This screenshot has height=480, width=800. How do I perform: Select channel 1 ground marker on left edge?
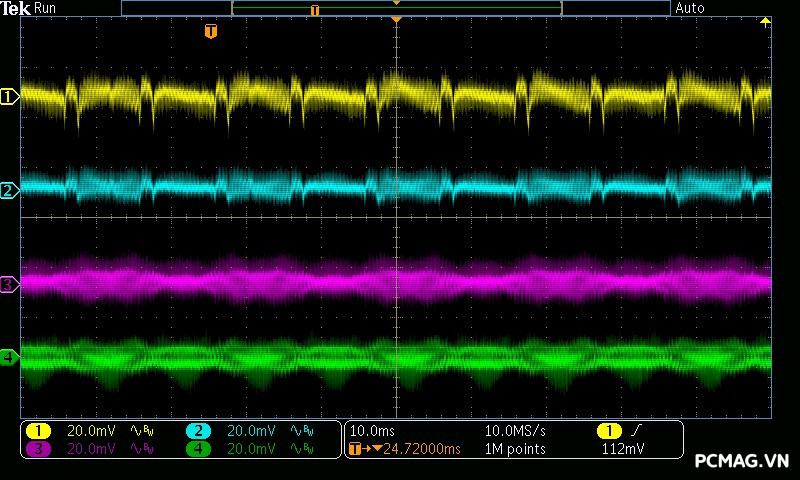click(x=10, y=97)
